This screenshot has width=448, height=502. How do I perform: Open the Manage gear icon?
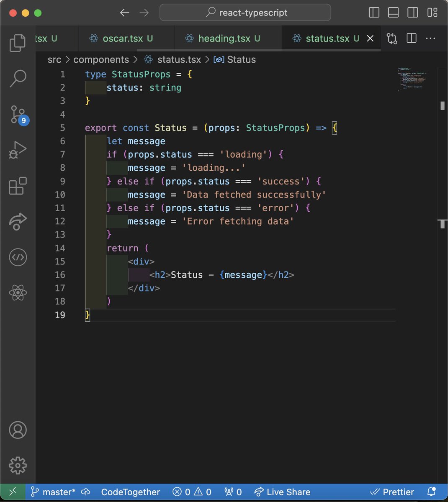(x=18, y=465)
